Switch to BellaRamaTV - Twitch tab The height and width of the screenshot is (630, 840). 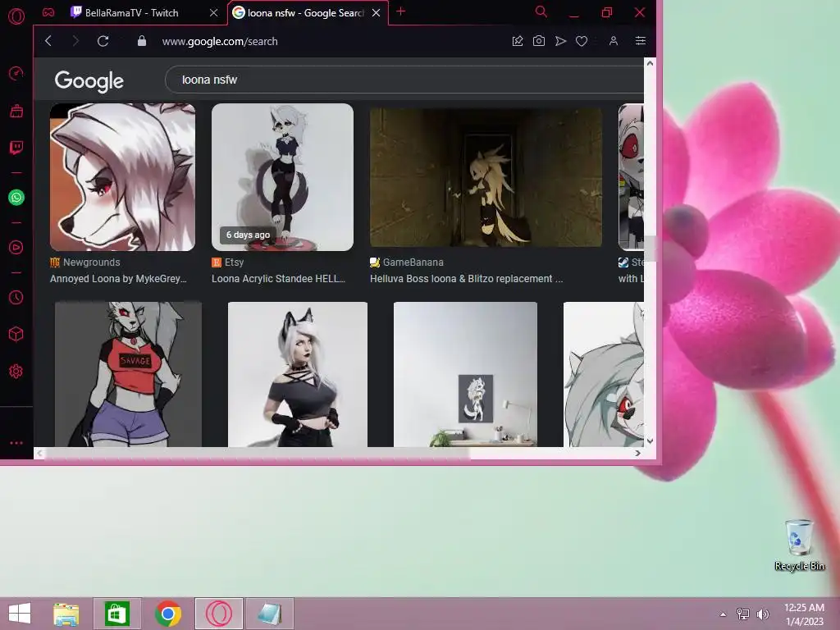(132, 13)
